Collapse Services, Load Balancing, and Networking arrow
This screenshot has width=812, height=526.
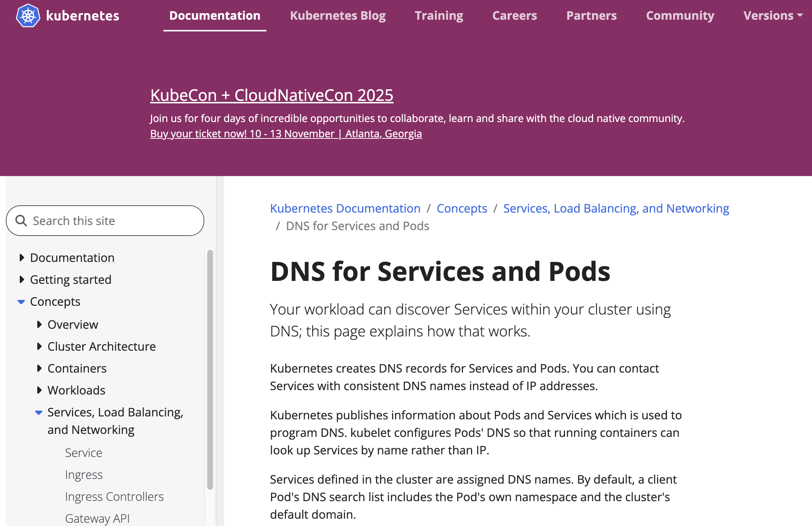click(x=39, y=412)
